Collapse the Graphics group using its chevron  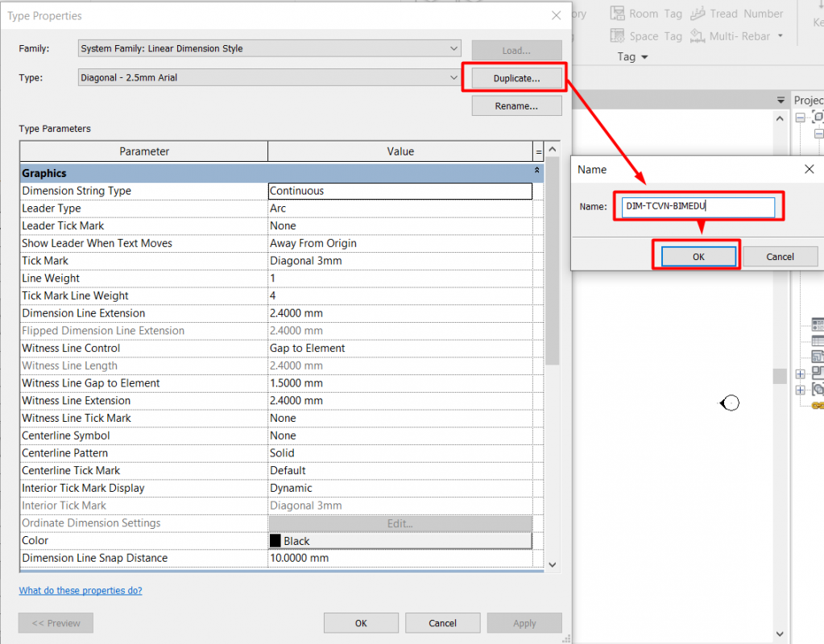point(537,172)
